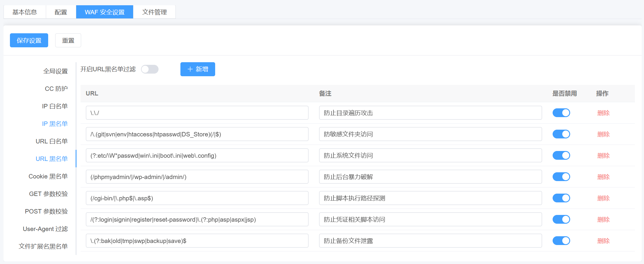
Task: Toggle the switch for 防止目录遍历攻击 rule
Action: 561,113
